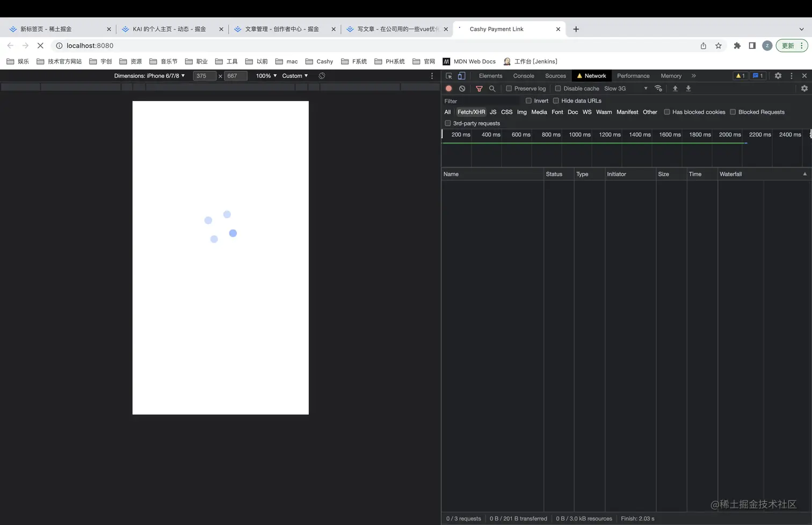This screenshot has width=812, height=525.
Task: Click the network Filter text field
Action: (482, 101)
